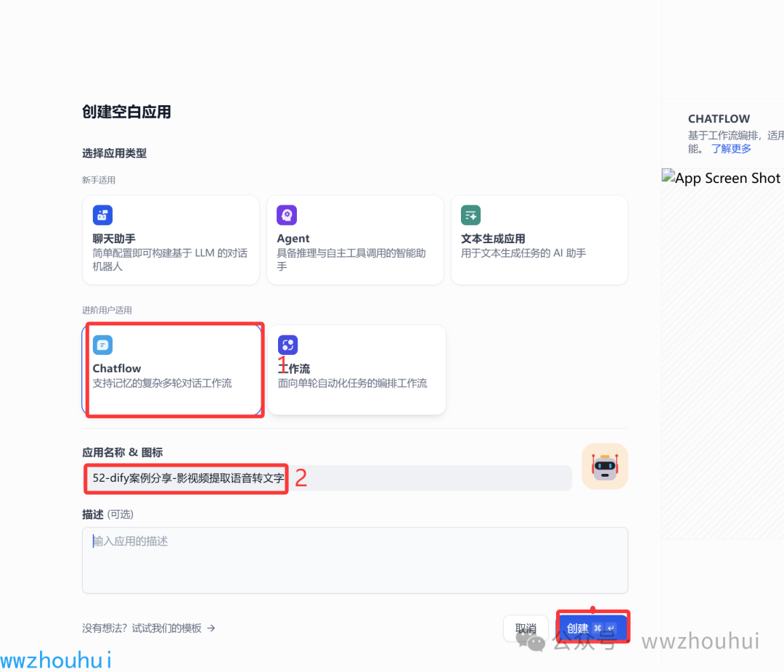Click the 进阶用户适用 section label
784x672 pixels.
(x=107, y=310)
